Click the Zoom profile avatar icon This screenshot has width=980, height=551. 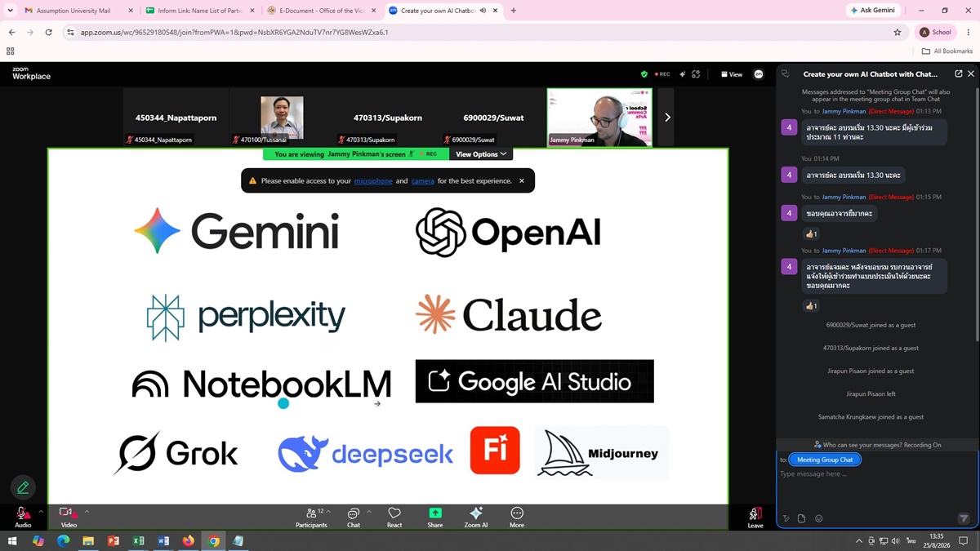click(759, 74)
